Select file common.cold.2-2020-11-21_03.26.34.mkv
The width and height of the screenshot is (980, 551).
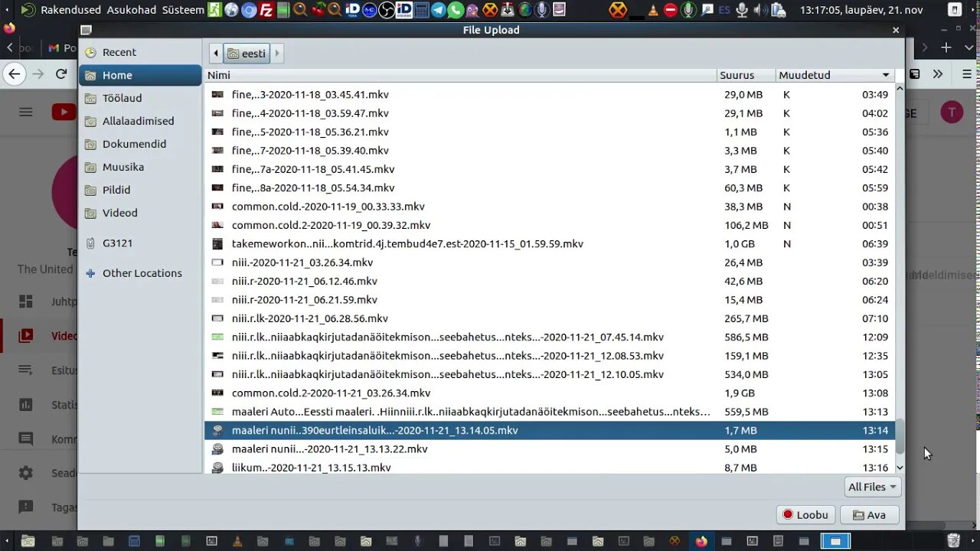549,393
